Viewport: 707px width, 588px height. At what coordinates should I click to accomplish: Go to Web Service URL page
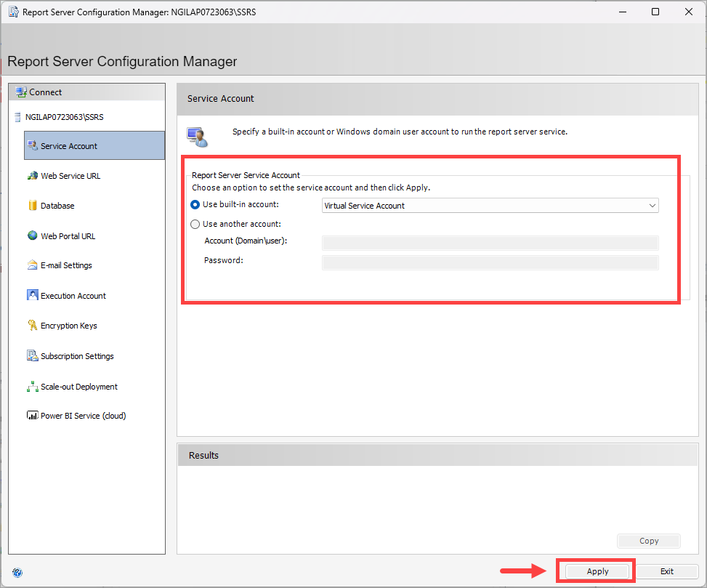coord(70,176)
